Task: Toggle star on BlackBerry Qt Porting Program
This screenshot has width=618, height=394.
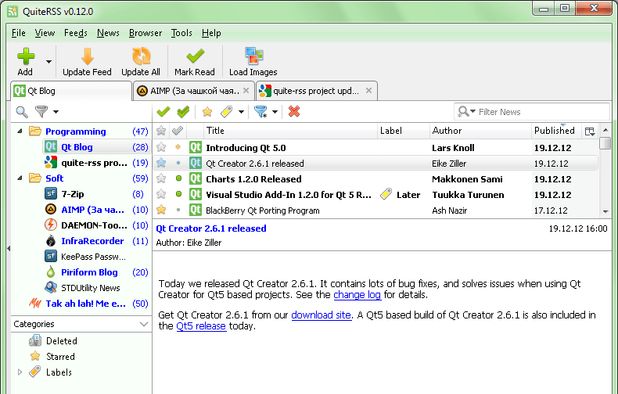Action: 161,210
